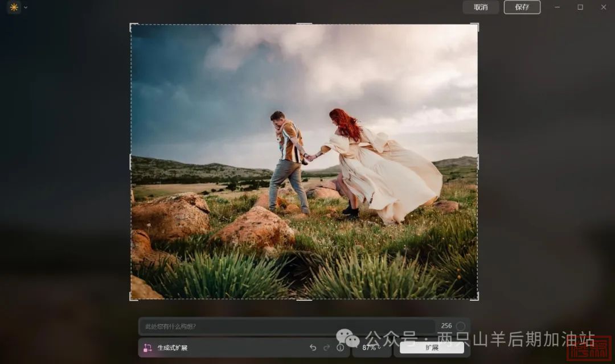Open the dropdown arrow beside the app logo
The width and height of the screenshot is (615, 364).
coord(26,7)
